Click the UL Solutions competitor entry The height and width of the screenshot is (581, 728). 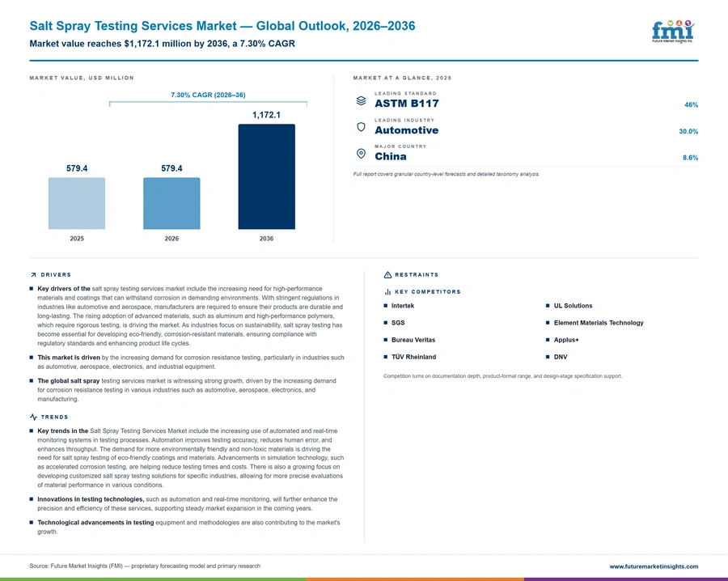573,306
